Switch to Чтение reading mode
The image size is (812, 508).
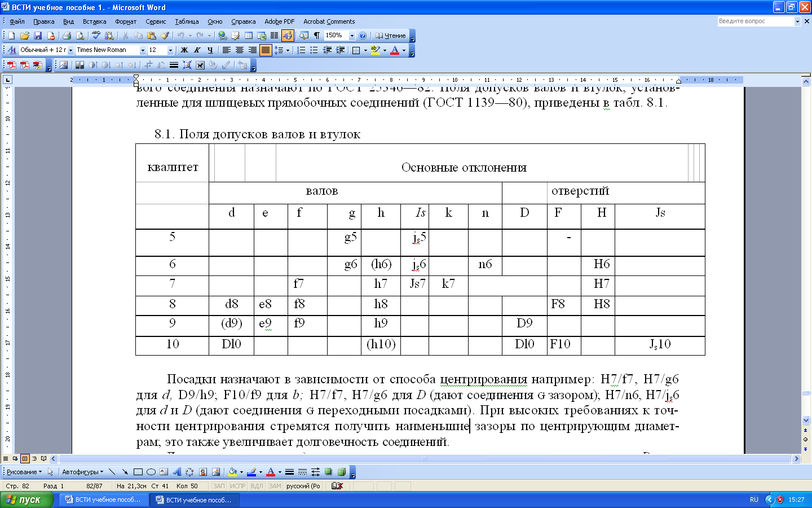coord(390,36)
